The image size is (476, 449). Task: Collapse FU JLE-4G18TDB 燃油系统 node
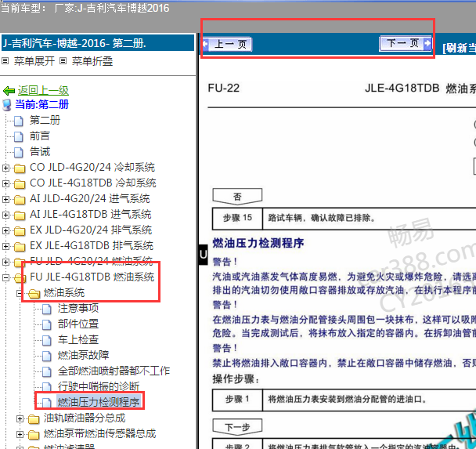click(x=5, y=277)
